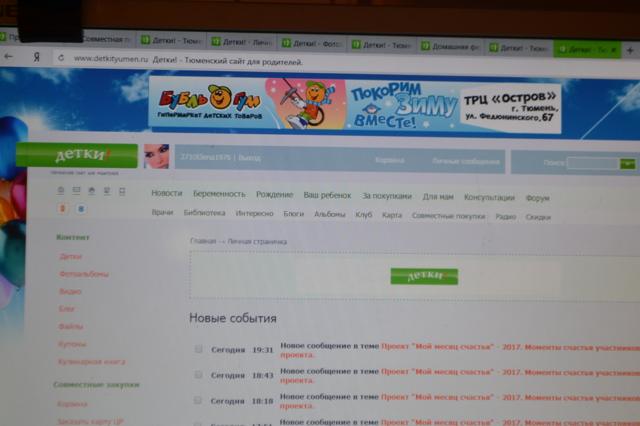The height and width of the screenshot is (426, 640).
Task: Open Фотоальбомы in the sidebar
Action: (x=83, y=274)
